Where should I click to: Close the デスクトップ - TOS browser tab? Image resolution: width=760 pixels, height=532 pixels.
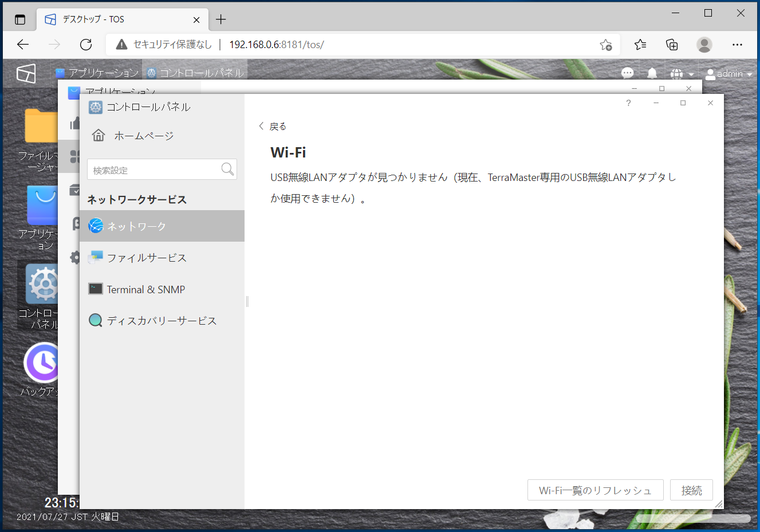click(x=196, y=19)
